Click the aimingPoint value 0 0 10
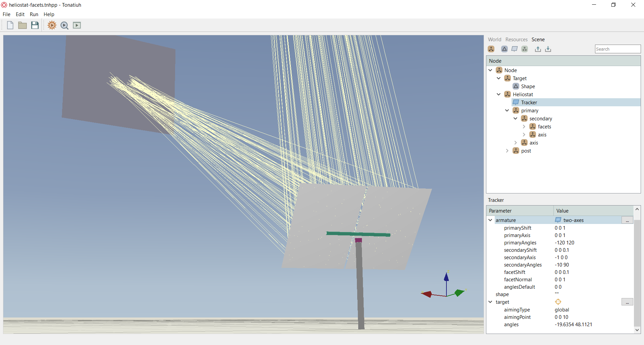Viewport: 644px width, 345px height. point(561,317)
